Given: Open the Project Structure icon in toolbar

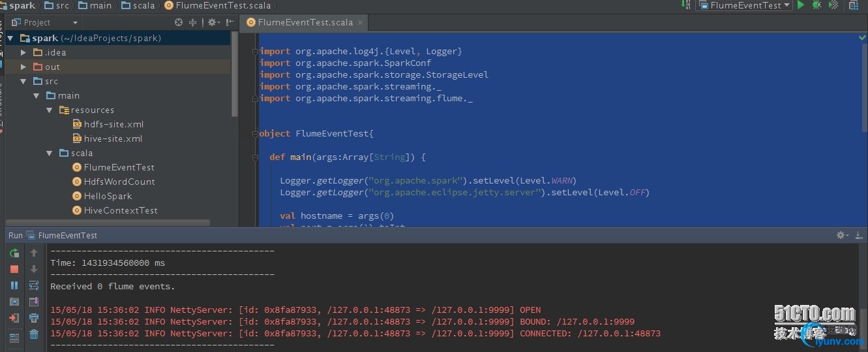Looking at the screenshot, I should tap(853, 5).
